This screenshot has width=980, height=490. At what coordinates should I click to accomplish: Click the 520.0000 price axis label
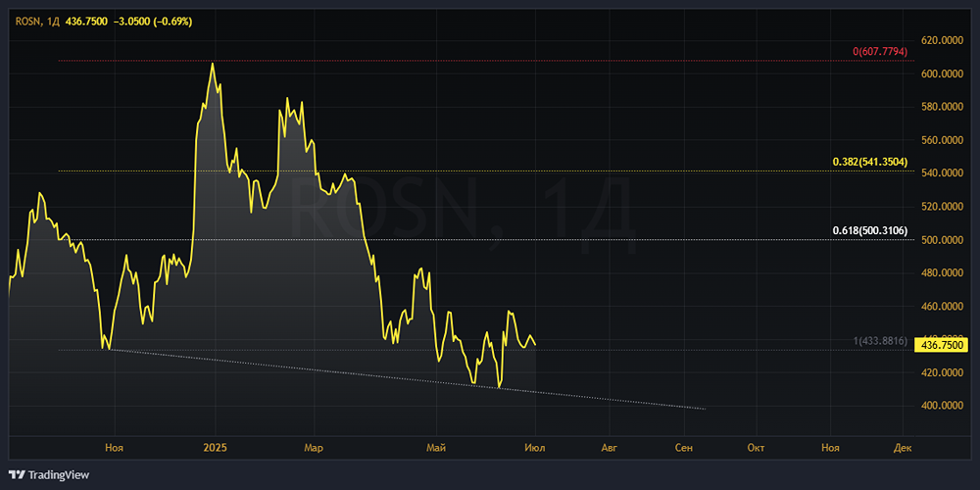[941, 206]
